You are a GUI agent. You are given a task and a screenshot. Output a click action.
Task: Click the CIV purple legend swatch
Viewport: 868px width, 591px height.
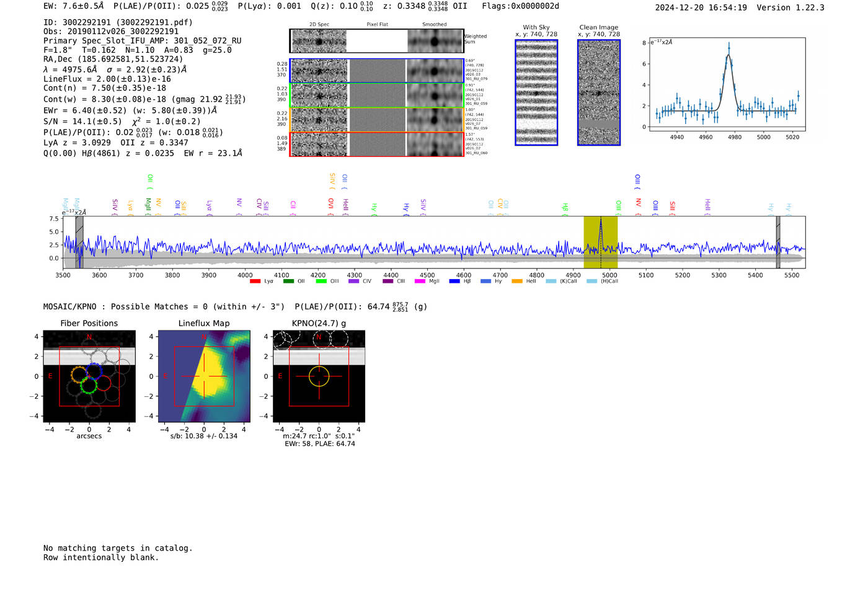[354, 282]
